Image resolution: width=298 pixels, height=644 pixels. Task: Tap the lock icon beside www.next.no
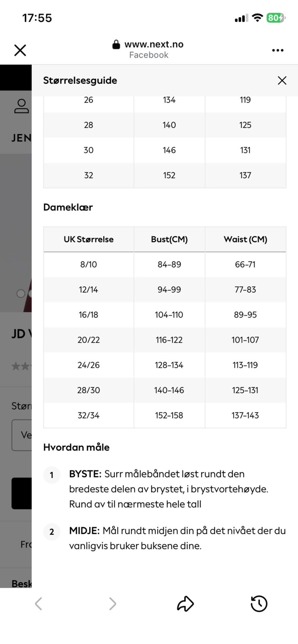(x=116, y=45)
